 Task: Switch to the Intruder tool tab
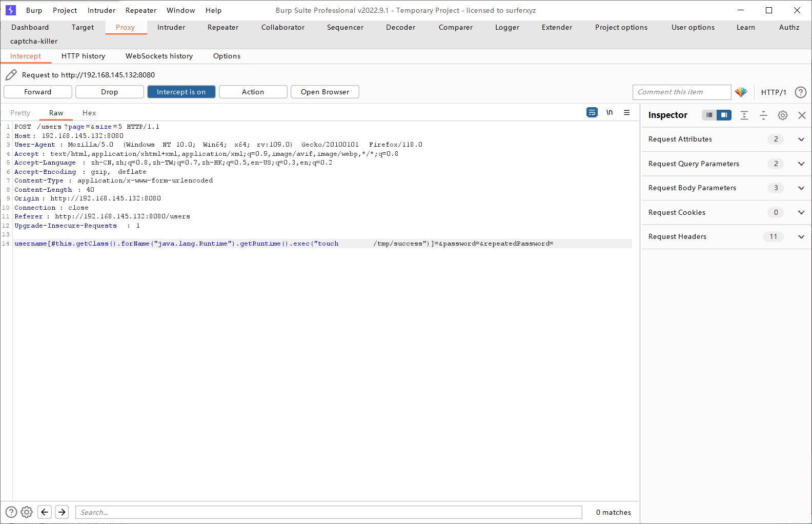[171, 28]
